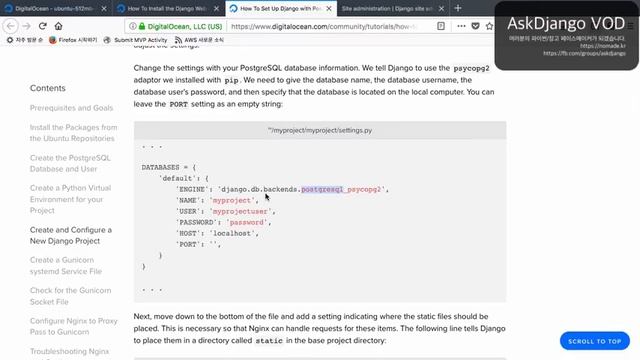Open Submit MVP Activity bookmark
The image size is (640, 360).
pos(136,40)
